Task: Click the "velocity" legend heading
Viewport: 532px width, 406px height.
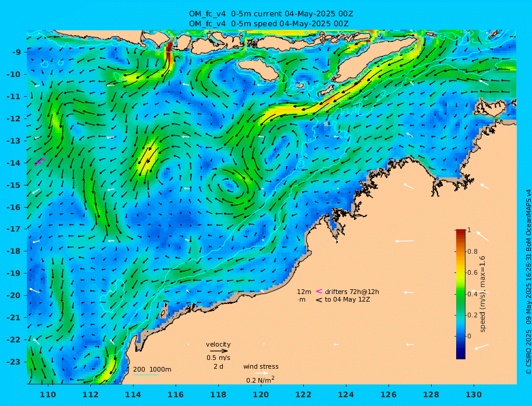Action: [218, 344]
